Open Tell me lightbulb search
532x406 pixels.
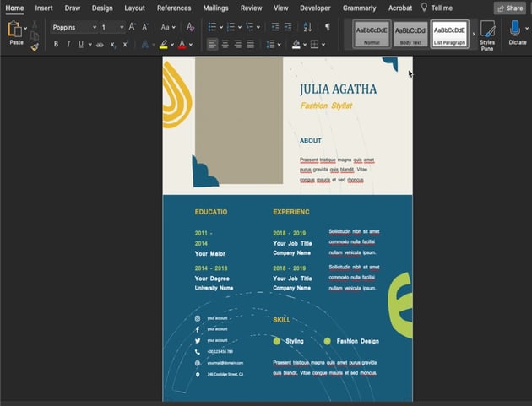pyautogui.click(x=424, y=7)
